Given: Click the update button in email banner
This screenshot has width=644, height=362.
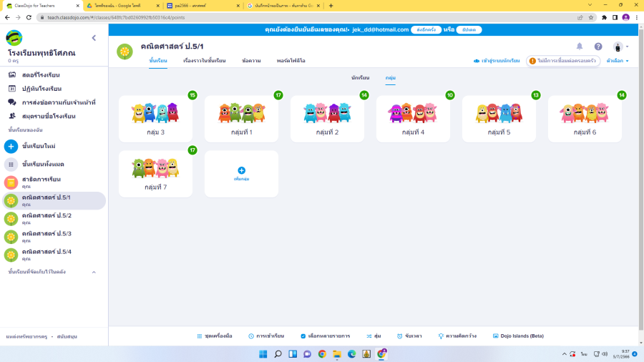Looking at the screenshot, I should [x=469, y=29].
